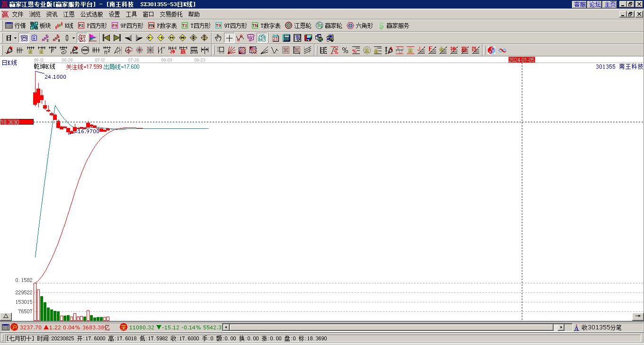
Task: Click the 论坛 forum button
Action: 595,4
